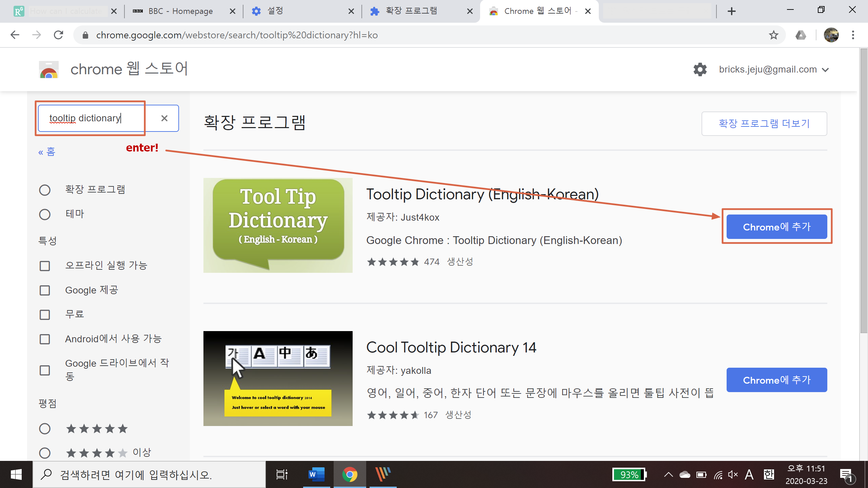Open Microsoft Word from the taskbar
The width and height of the screenshot is (868, 488).
pyautogui.click(x=316, y=474)
